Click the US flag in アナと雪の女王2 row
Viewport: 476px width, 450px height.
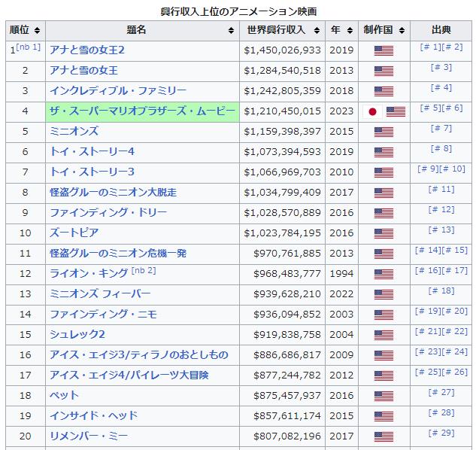click(384, 50)
